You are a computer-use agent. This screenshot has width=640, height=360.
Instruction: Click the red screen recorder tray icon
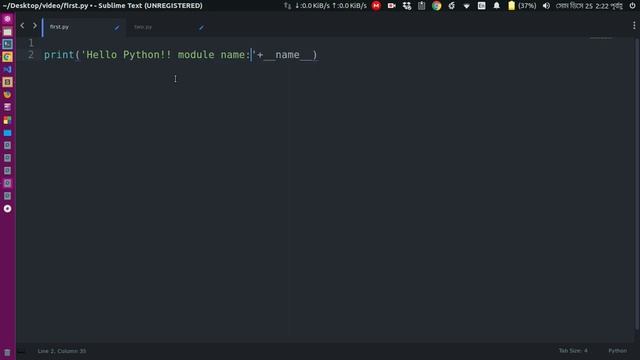(391, 6)
